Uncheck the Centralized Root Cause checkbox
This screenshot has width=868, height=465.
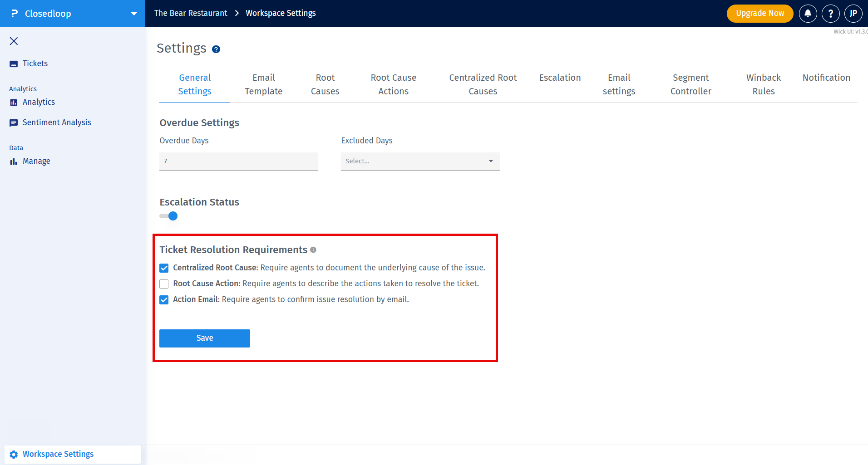164,268
